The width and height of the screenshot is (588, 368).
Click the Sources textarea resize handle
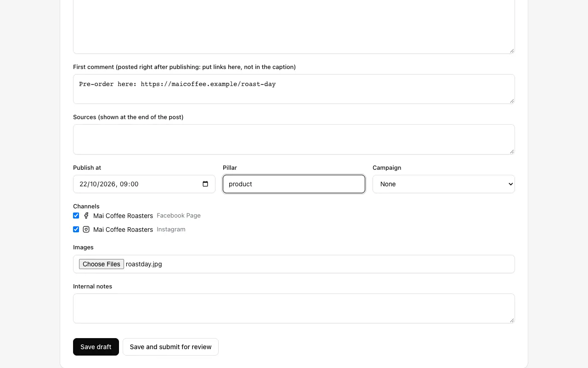(x=512, y=151)
